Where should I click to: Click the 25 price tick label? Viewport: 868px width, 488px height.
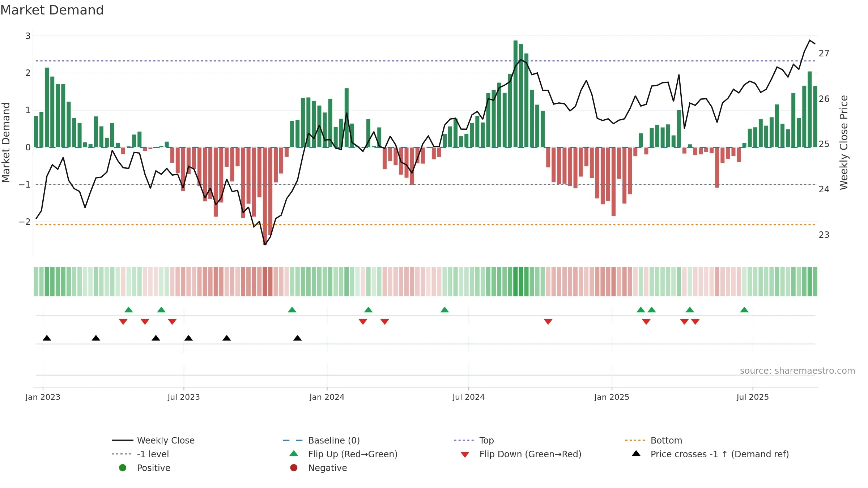[824, 144]
